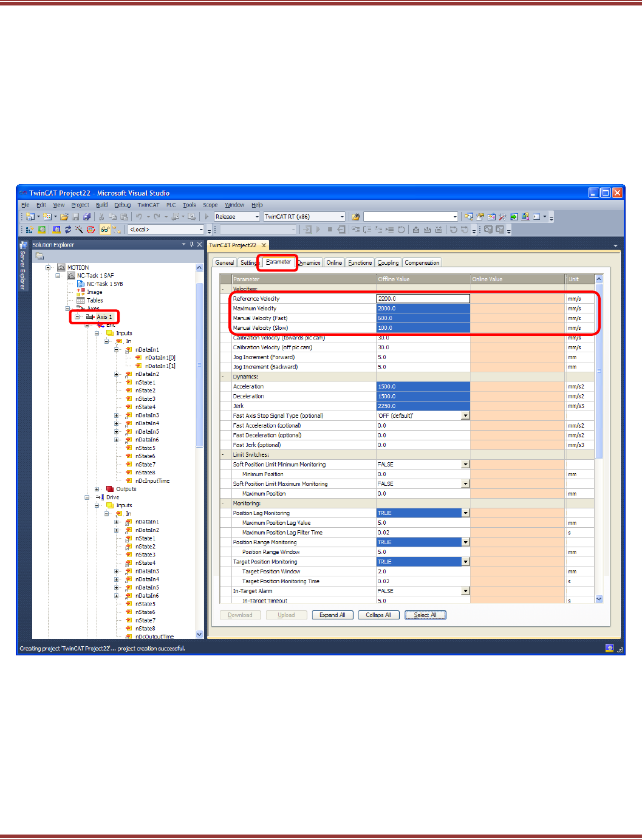
Task: Open Soft Position Limit Minimum Monitoring dropdown
Action: click(466, 464)
